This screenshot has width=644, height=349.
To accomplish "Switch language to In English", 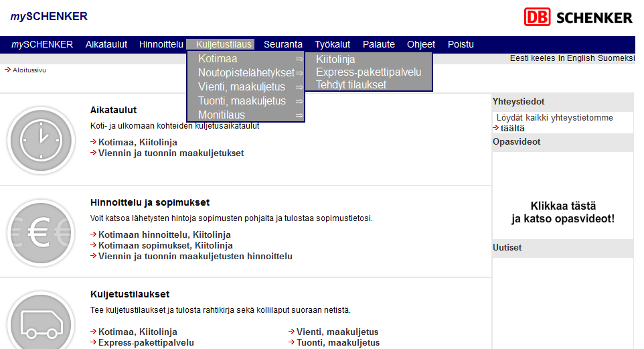I will coord(576,58).
